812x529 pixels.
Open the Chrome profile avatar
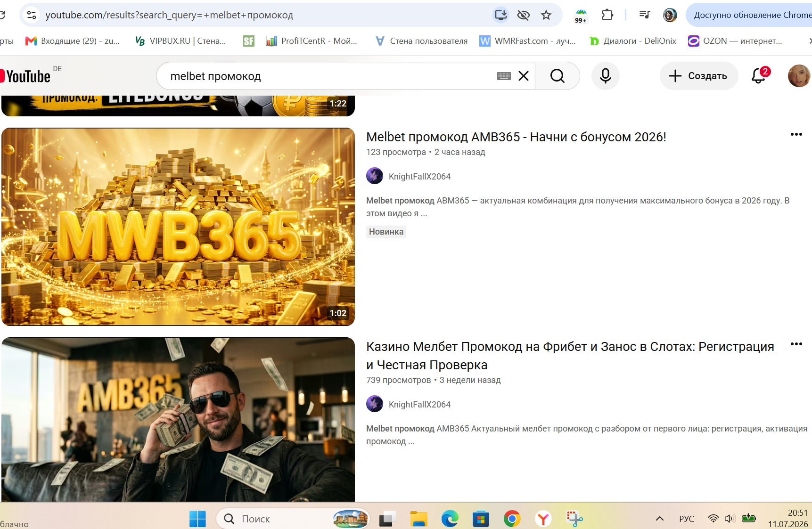coord(670,15)
